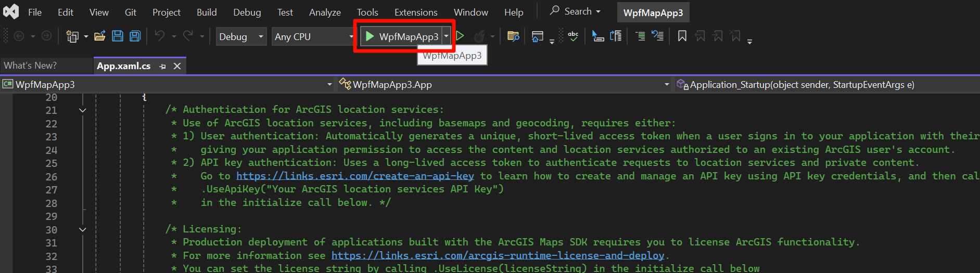Click the UseApiKey code text on line 27

click(x=352, y=189)
